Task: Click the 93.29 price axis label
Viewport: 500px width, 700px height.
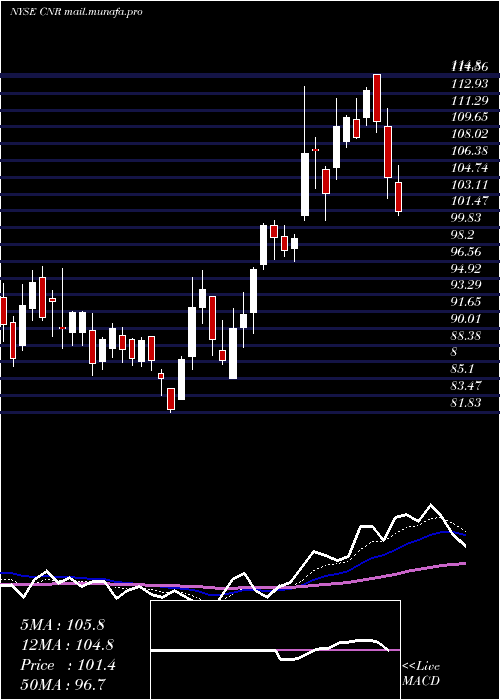Action: (467, 285)
